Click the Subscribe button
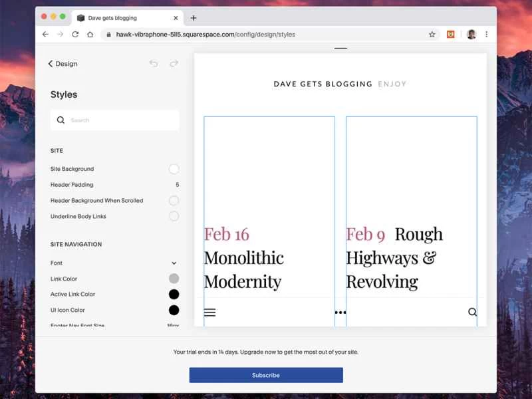The height and width of the screenshot is (399, 532). [265, 375]
